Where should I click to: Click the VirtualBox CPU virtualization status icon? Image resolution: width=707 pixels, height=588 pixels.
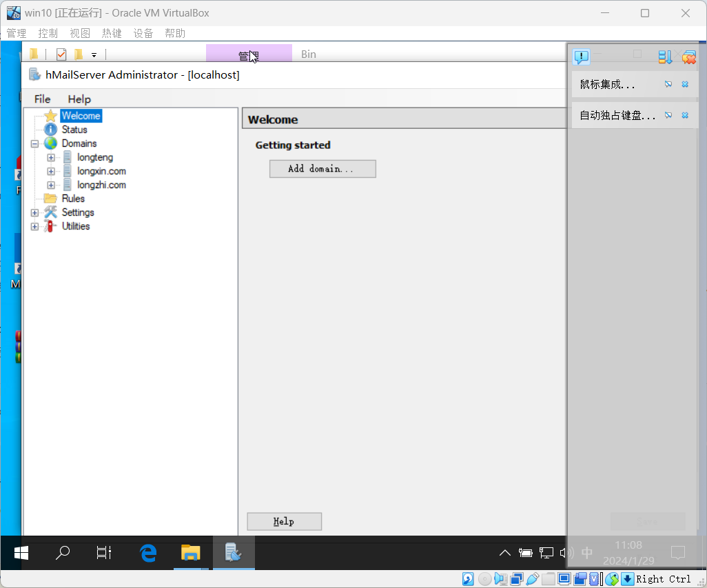(594, 579)
